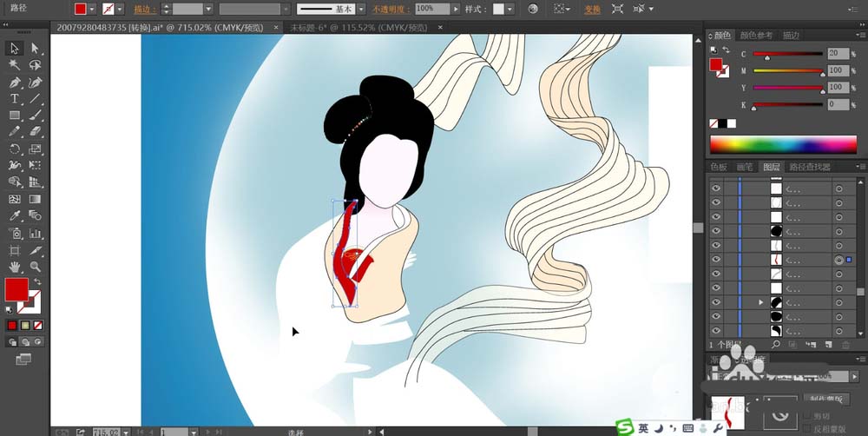Toggle eye icon of the expandable sublayer row

pyautogui.click(x=716, y=302)
